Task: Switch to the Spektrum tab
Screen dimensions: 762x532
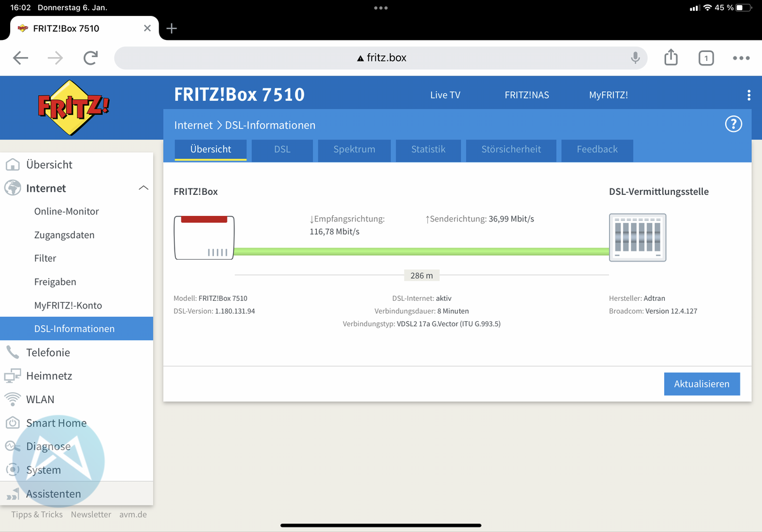Action: [354, 150]
